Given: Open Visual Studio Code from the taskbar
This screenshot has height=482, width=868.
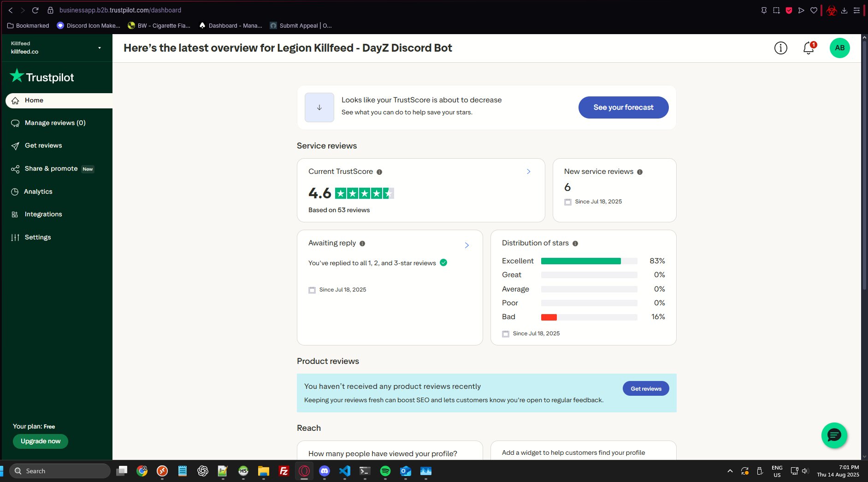Looking at the screenshot, I should (345, 471).
